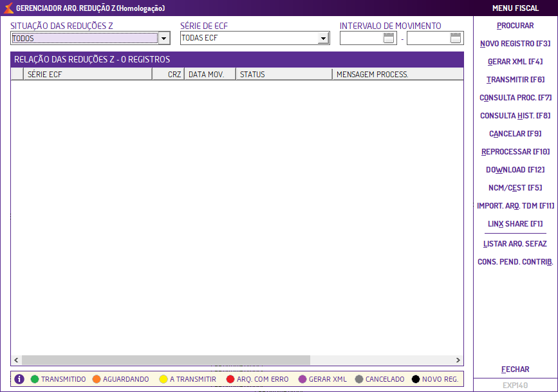Click the red Arq. com Erro dot
Screen dimensions: 558x392
230,379
